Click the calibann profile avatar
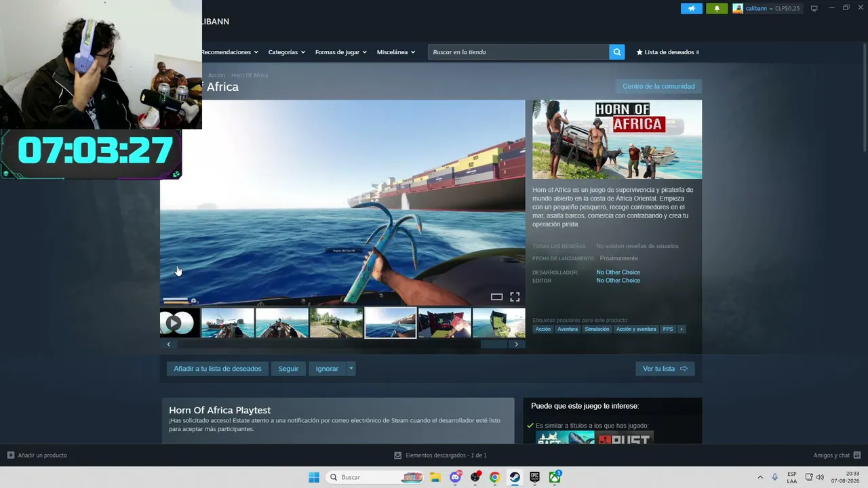Screen dimensions: 868x488 (738, 8)
